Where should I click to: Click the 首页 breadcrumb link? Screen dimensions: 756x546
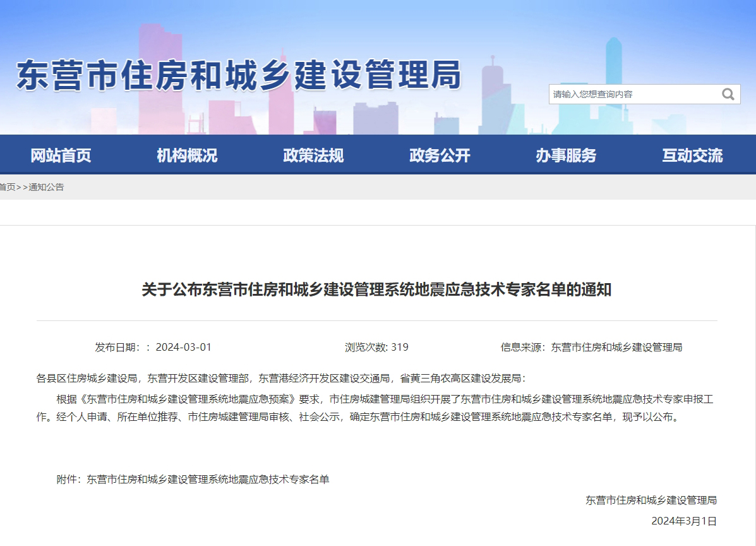(x=7, y=187)
